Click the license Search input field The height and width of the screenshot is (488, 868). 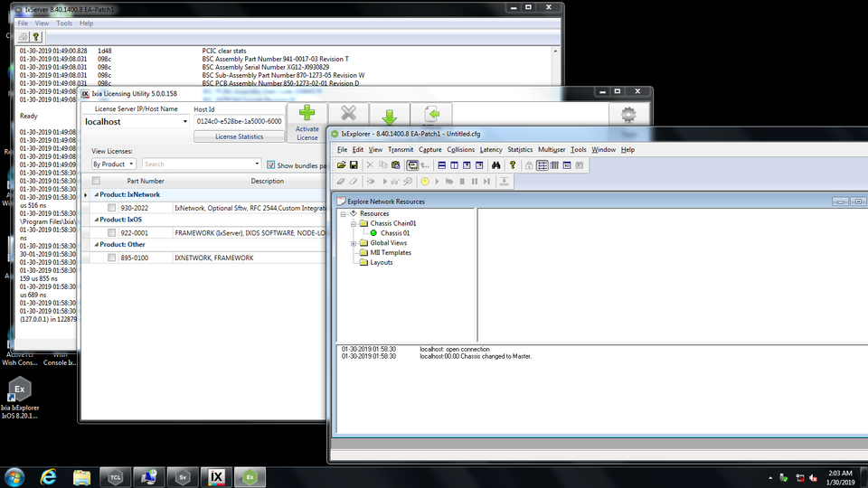201,164
